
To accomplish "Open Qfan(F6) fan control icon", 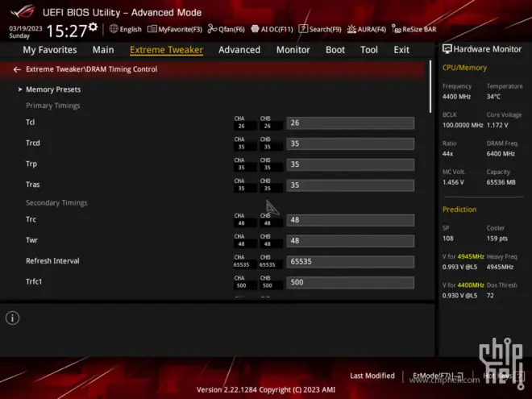I will 212,29.
